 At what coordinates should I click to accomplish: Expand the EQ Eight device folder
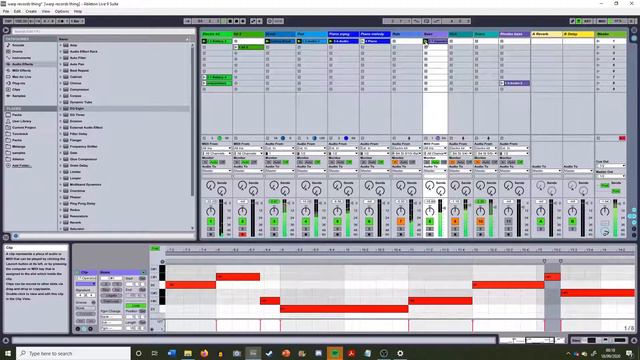60,109
